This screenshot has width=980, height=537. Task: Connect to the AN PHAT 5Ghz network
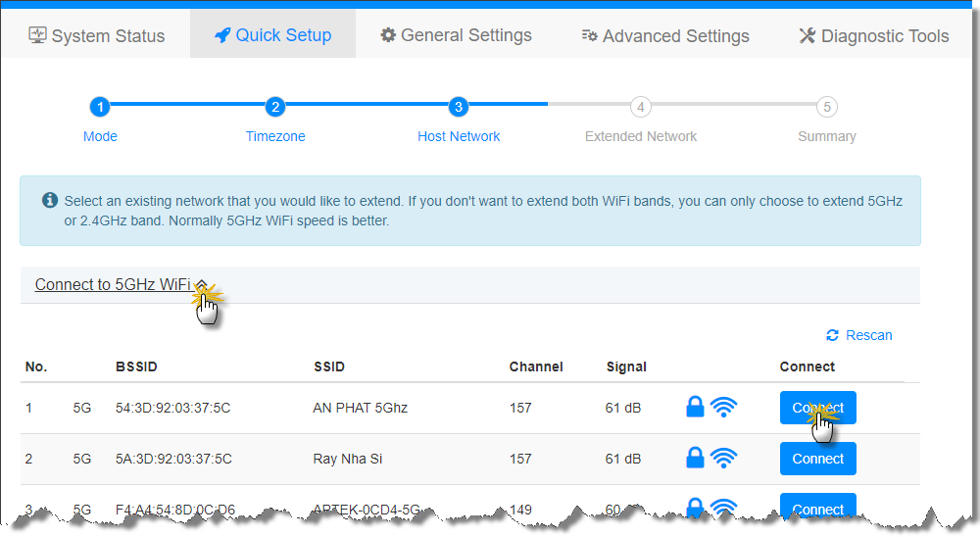click(817, 408)
